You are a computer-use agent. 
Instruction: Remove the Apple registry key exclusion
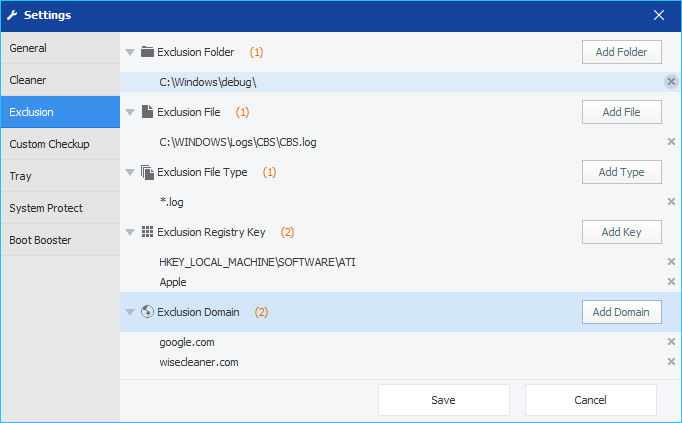671,282
